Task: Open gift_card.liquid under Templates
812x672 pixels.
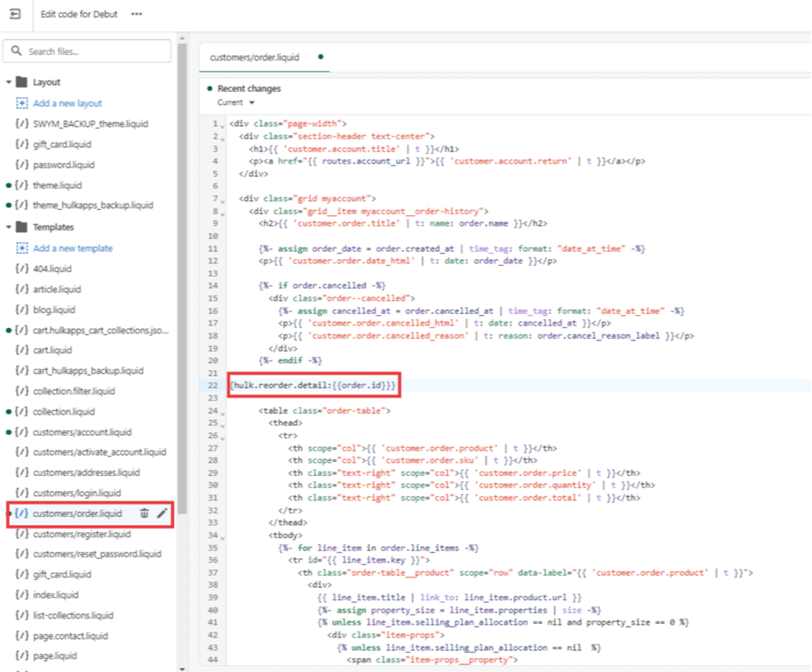Action: (62, 574)
